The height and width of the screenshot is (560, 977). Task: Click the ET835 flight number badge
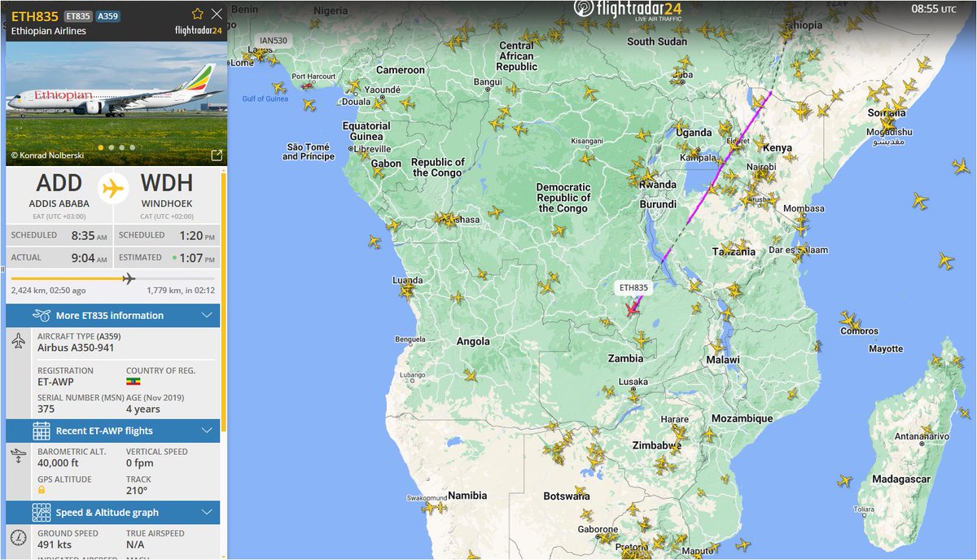pos(78,15)
